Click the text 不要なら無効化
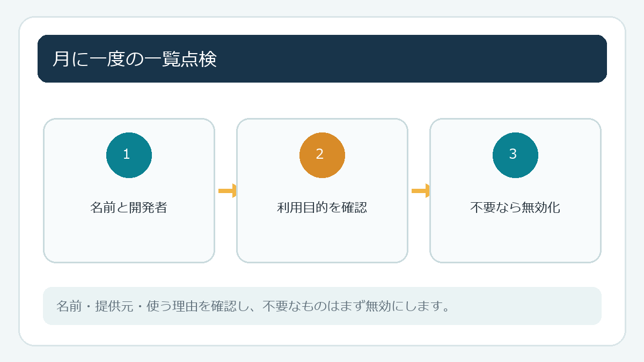Image resolution: width=644 pixels, height=362 pixels. (515, 208)
